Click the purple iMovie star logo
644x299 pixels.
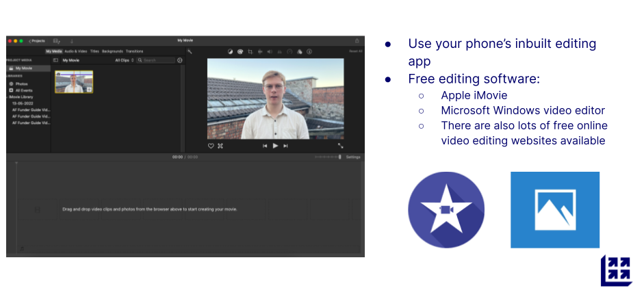(446, 210)
